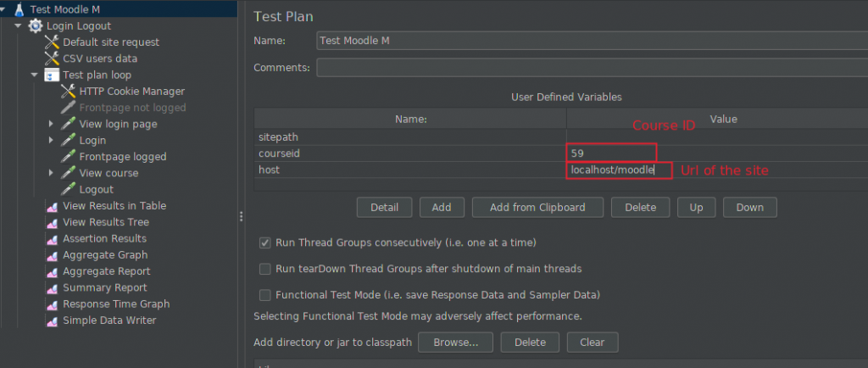The height and width of the screenshot is (368, 868).
Task: Click the Summary Report listener icon
Action: point(52,288)
